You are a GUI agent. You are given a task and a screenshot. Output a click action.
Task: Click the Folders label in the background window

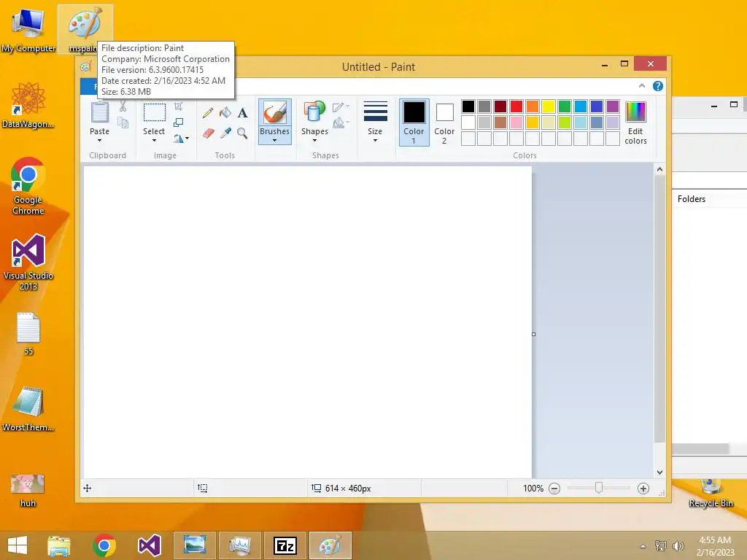[x=692, y=199]
